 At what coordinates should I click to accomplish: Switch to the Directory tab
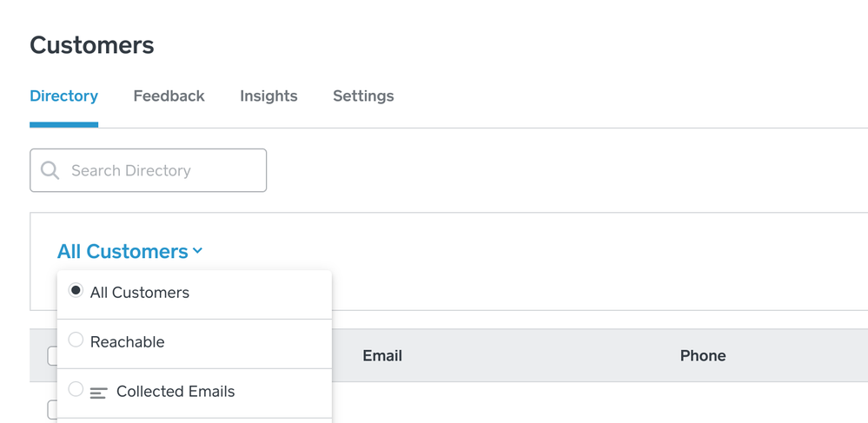coord(63,96)
